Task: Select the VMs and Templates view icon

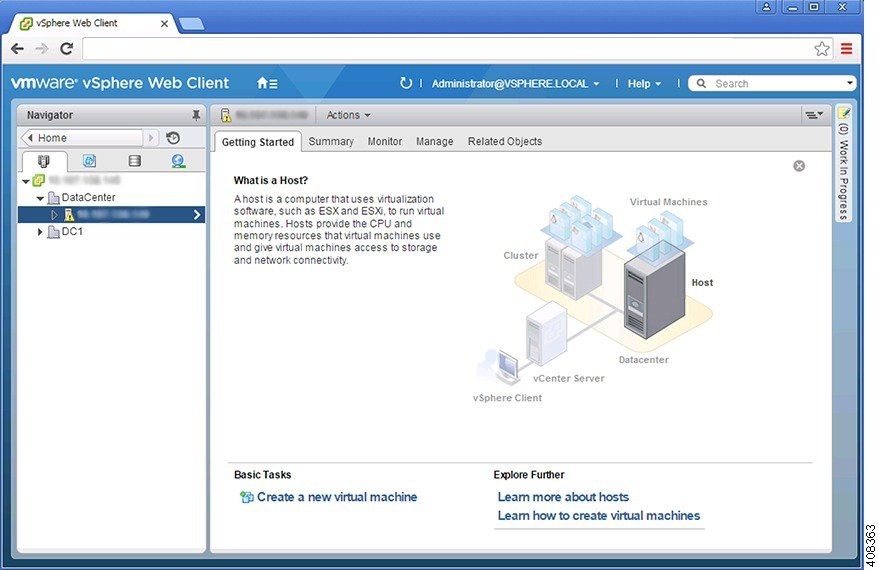Action: coord(89,161)
